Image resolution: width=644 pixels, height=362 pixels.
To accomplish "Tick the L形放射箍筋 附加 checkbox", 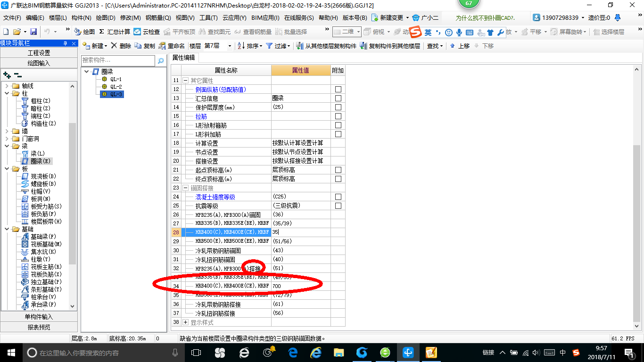I will click(x=338, y=125).
